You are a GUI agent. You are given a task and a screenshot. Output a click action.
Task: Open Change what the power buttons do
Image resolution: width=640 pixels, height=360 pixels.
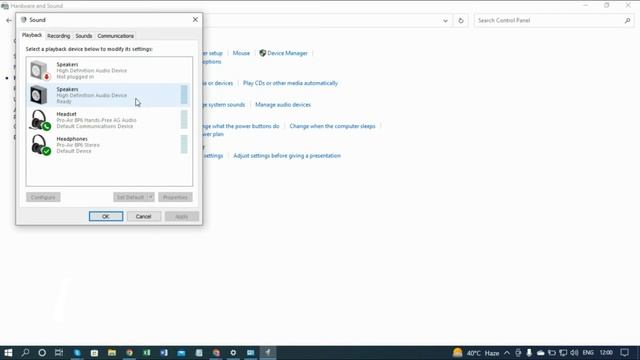click(241, 126)
